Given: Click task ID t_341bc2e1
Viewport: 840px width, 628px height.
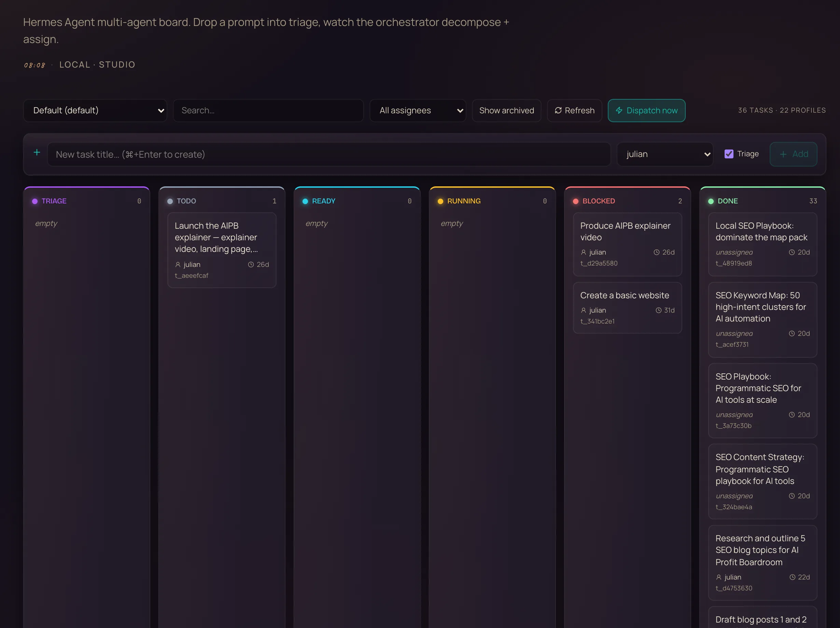Looking at the screenshot, I should tap(597, 322).
